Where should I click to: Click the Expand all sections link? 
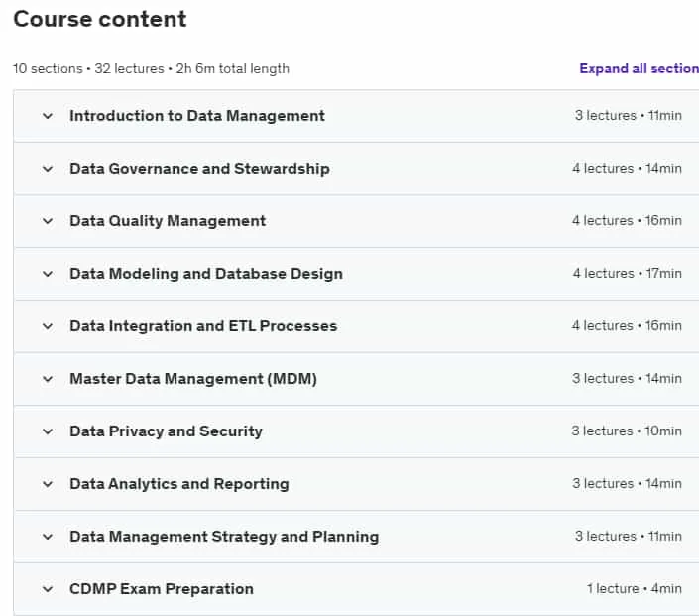click(639, 68)
